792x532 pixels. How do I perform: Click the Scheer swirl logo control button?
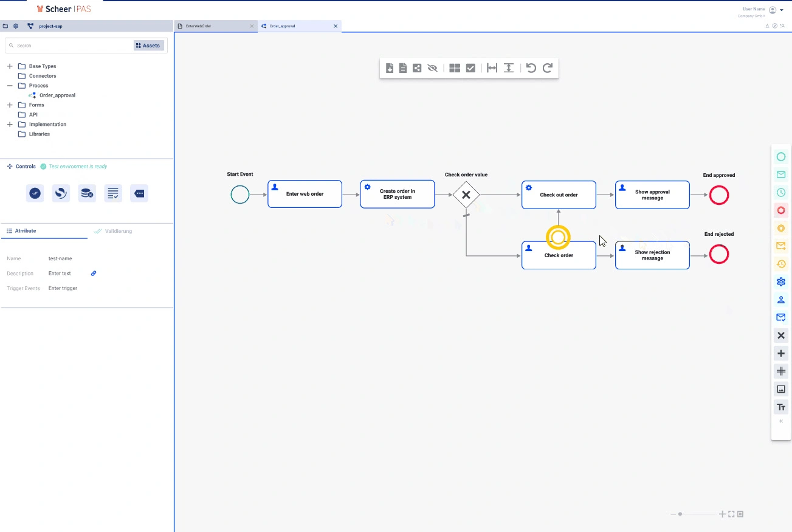pos(61,193)
